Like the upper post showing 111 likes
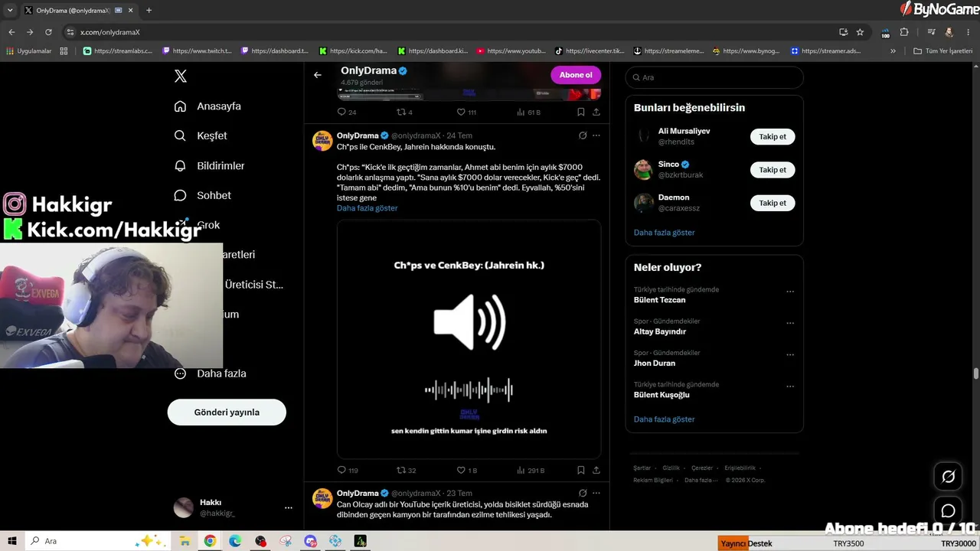This screenshot has width=980, height=551. 466,112
